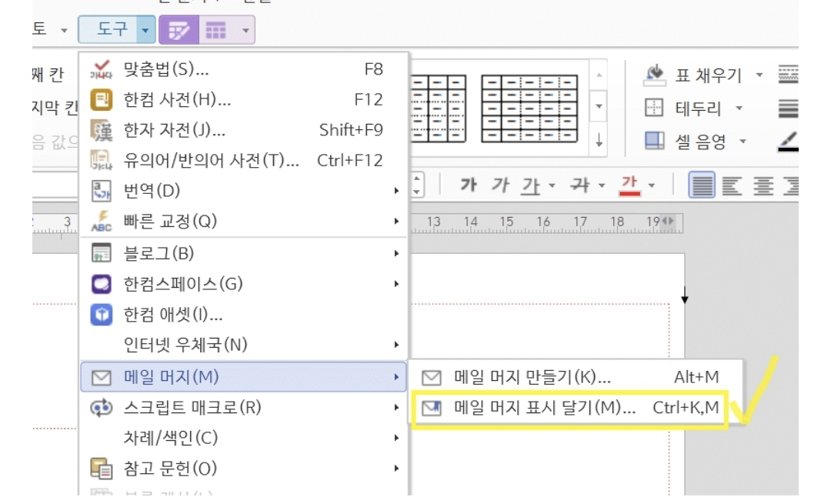The height and width of the screenshot is (504, 831).
Task: Select center align paragraph button
Action: (x=764, y=185)
